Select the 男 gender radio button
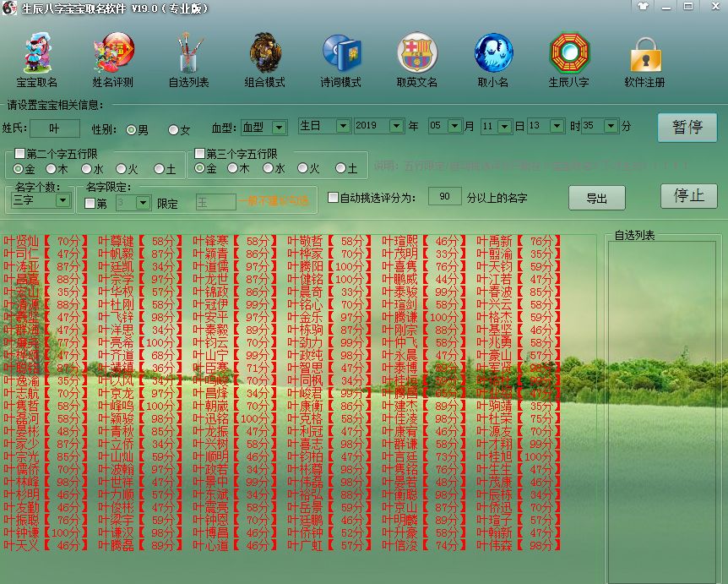728x584 pixels. tap(132, 130)
